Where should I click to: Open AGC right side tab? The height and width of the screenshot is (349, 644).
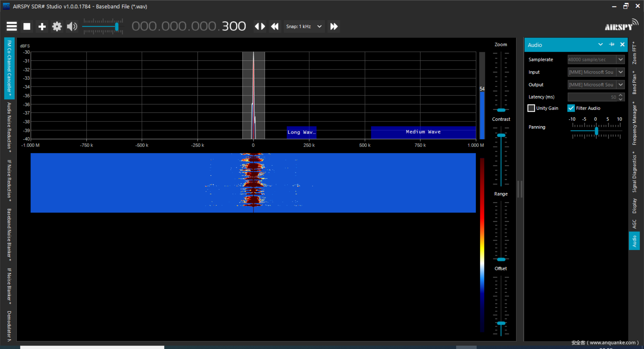(x=634, y=224)
